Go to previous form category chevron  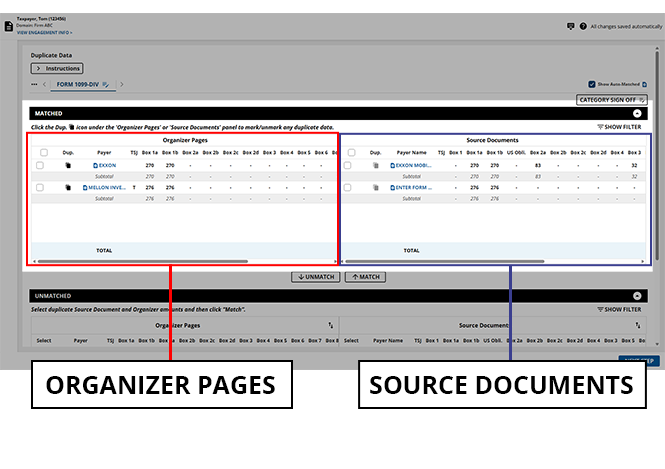45,84
